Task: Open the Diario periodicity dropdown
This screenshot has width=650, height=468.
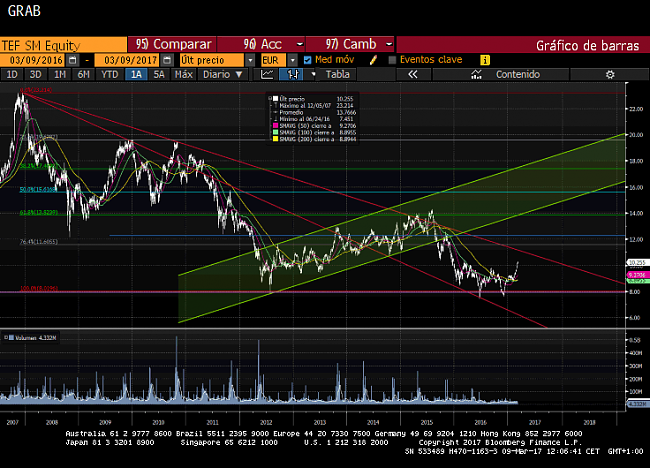Action: tap(222, 75)
